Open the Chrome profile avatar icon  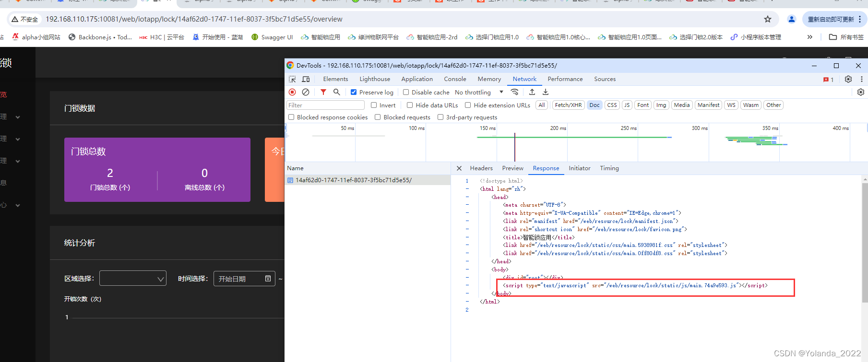coord(792,19)
